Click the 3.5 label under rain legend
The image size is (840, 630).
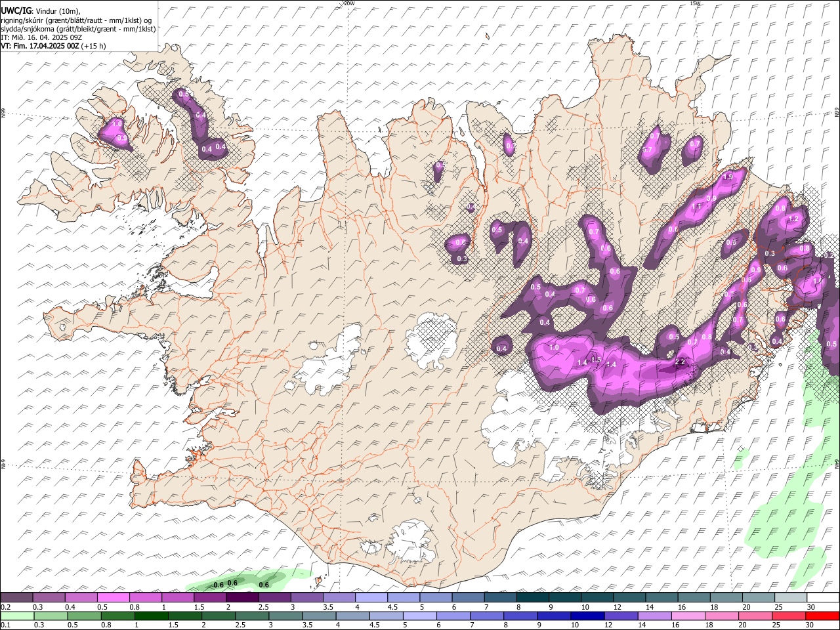pos(307,625)
